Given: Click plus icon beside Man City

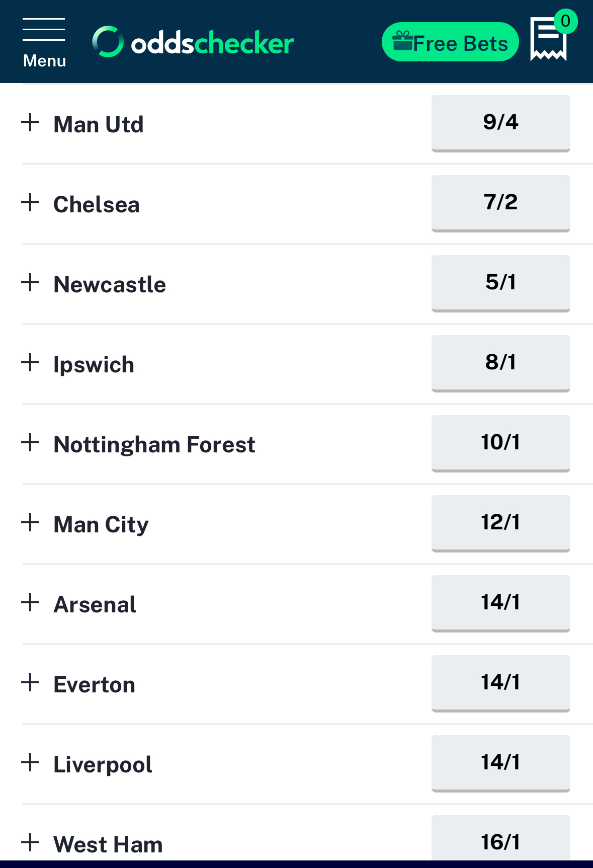Looking at the screenshot, I should tap(31, 523).
